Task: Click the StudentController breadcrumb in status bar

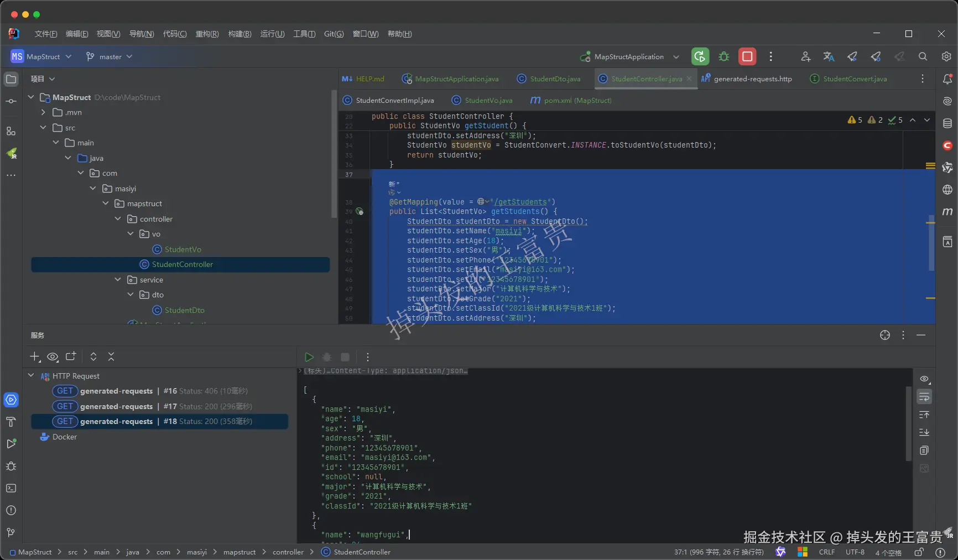Action: coord(356,552)
